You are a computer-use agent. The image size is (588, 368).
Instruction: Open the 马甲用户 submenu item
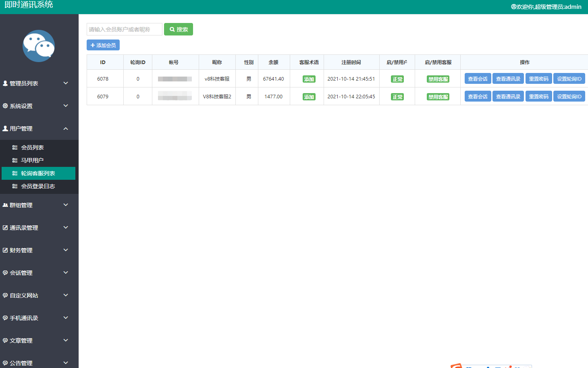38,160
